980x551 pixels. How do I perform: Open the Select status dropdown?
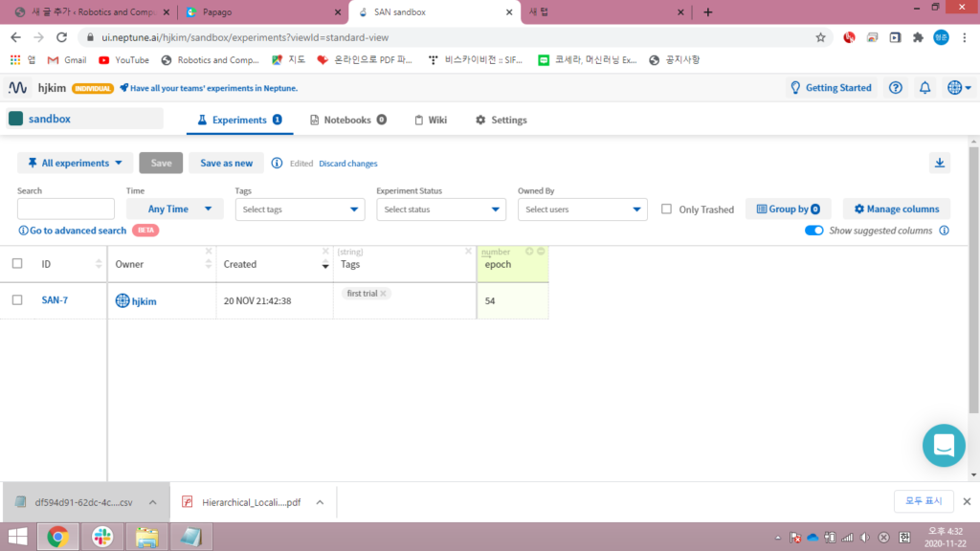click(x=440, y=209)
